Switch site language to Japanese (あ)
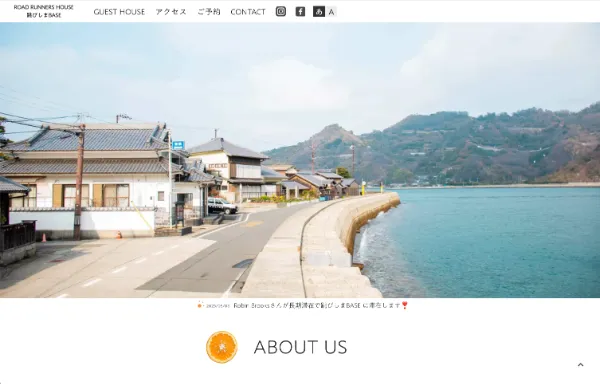 point(319,11)
